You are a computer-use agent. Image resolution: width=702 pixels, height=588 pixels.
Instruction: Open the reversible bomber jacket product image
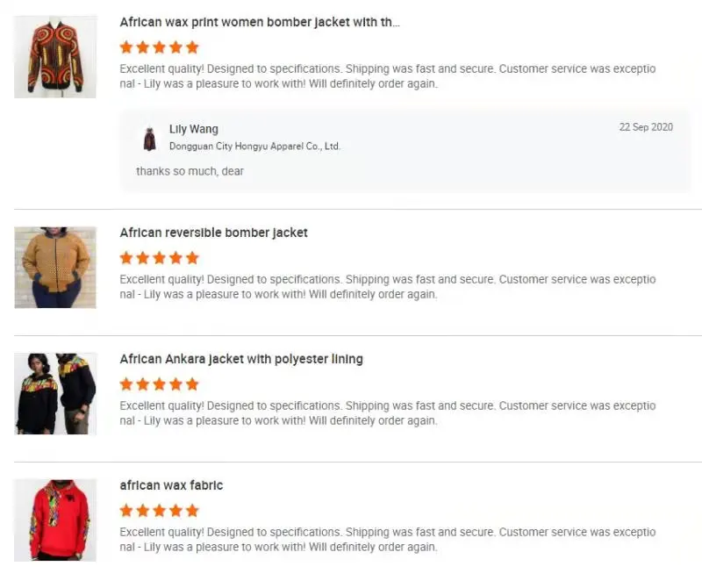55,267
